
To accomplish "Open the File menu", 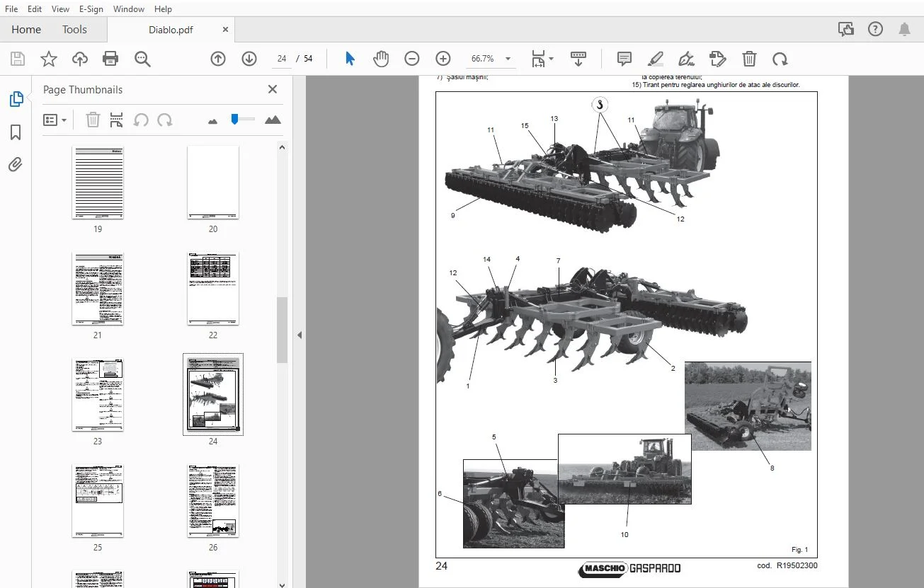I will (x=11, y=9).
